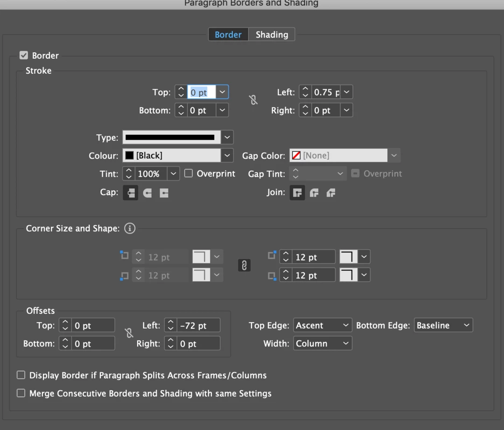Switch to the Shading tab

pos(272,35)
